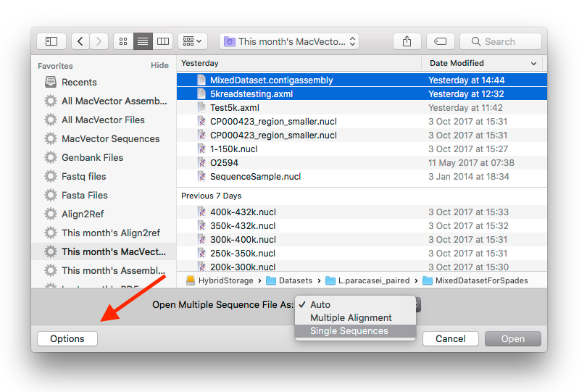Open the folder location popup menu
This screenshot has height=392, width=587.
point(290,41)
